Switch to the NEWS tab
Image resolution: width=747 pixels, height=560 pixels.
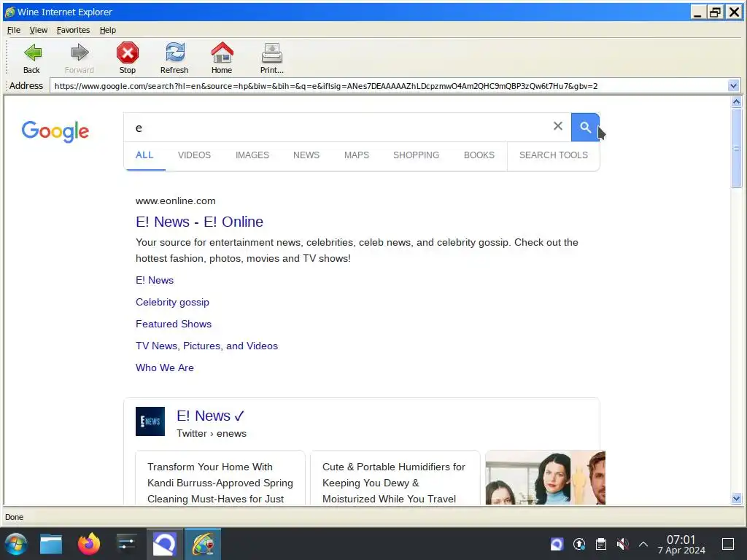(x=306, y=155)
